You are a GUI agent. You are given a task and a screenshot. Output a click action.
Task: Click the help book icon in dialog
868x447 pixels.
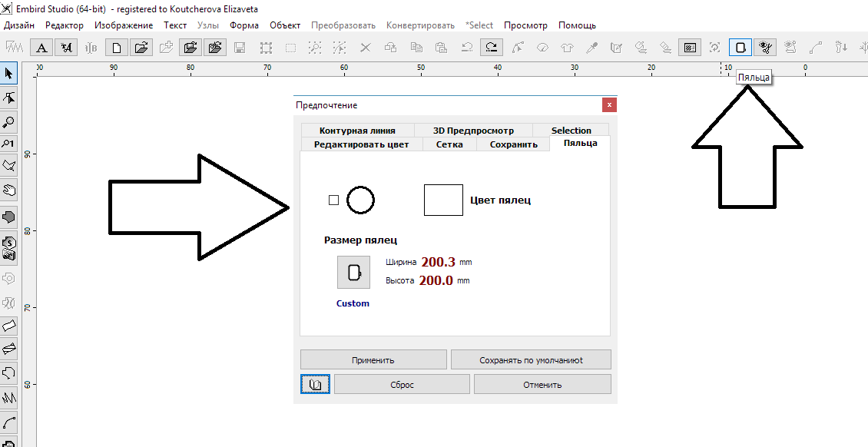click(315, 385)
